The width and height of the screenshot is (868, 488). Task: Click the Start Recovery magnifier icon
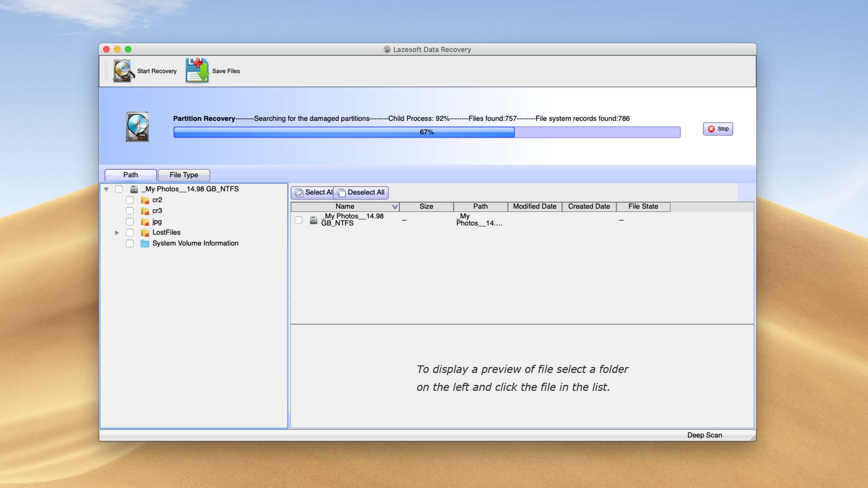point(123,71)
